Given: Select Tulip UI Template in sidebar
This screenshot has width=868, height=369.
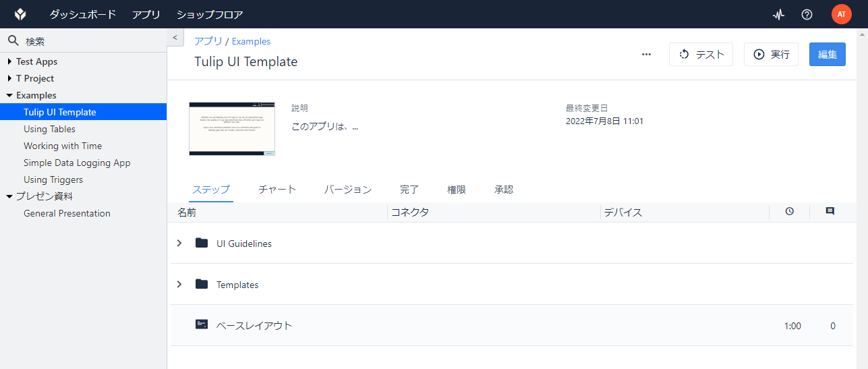Looking at the screenshot, I should tap(83, 112).
